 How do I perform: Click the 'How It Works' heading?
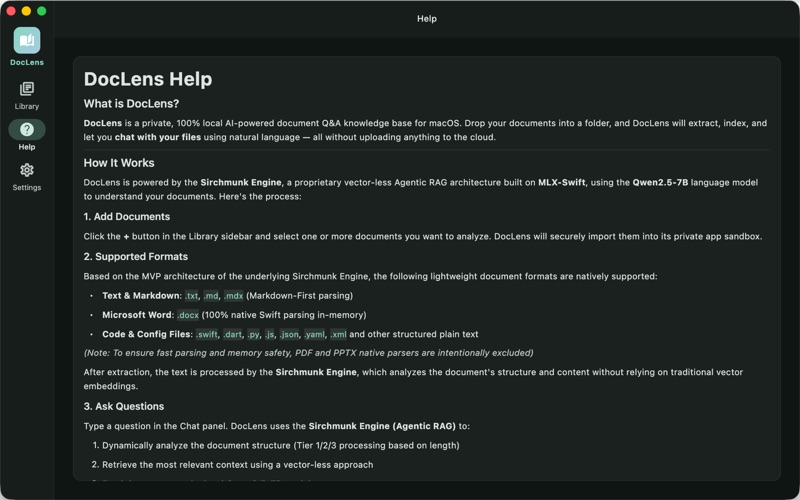(119, 163)
